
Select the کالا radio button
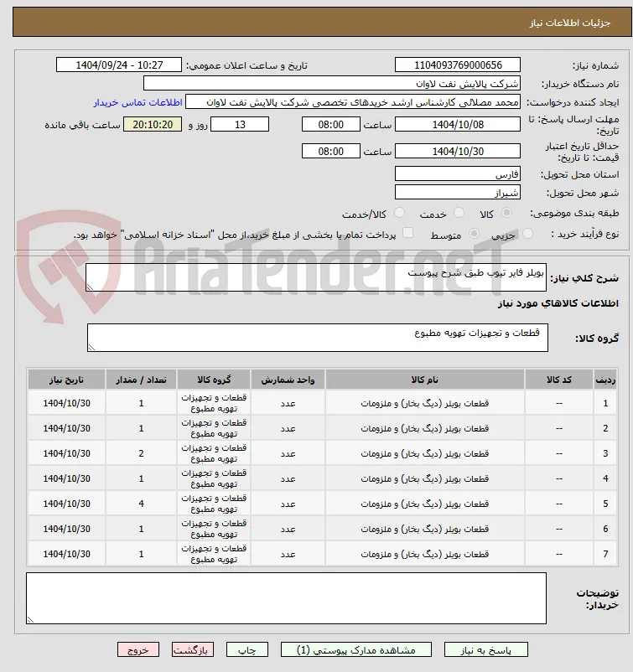[x=506, y=213]
